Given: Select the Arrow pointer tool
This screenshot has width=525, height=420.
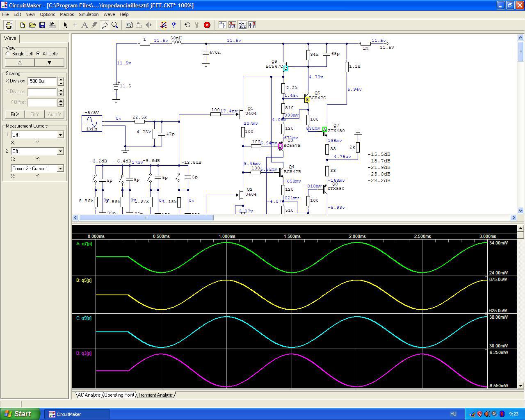Looking at the screenshot, I should point(65,25).
